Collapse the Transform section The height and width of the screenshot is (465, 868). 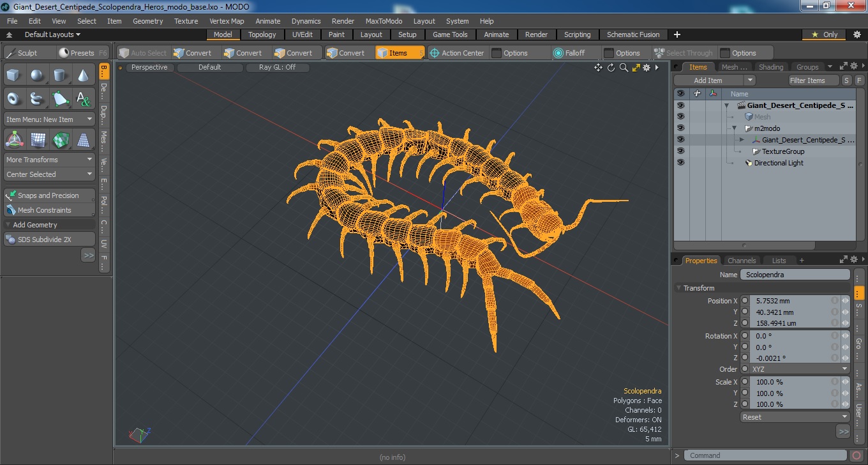(679, 288)
